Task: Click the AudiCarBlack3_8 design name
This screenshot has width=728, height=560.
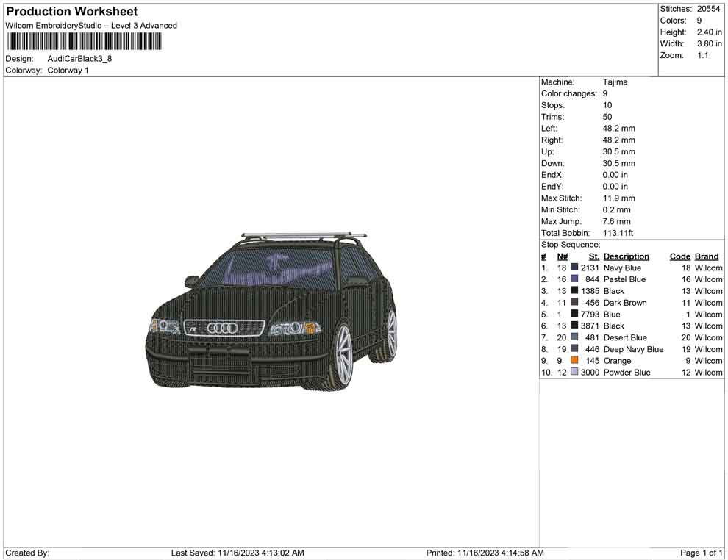Action: (x=79, y=59)
